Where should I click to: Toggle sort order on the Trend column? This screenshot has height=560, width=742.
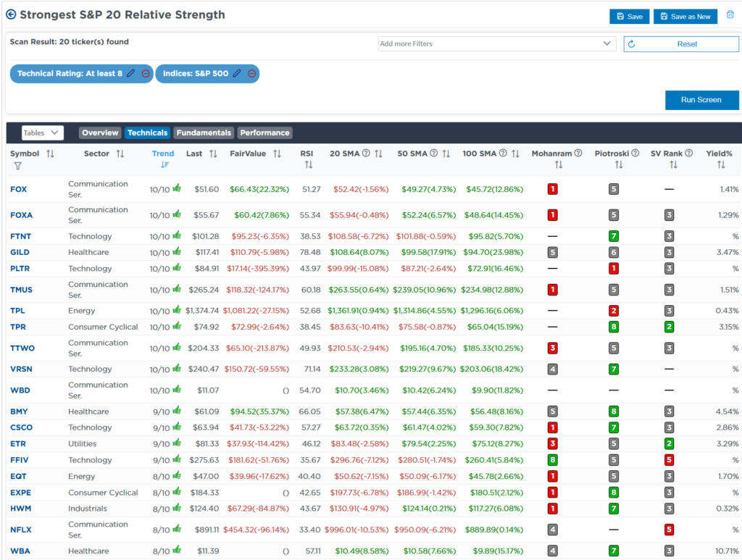[164, 164]
